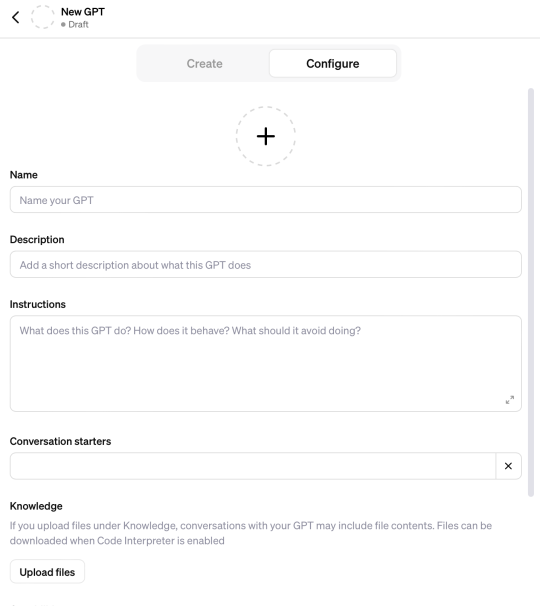Focus the Name your GPT field
This screenshot has height=606, width=540.
(x=266, y=200)
